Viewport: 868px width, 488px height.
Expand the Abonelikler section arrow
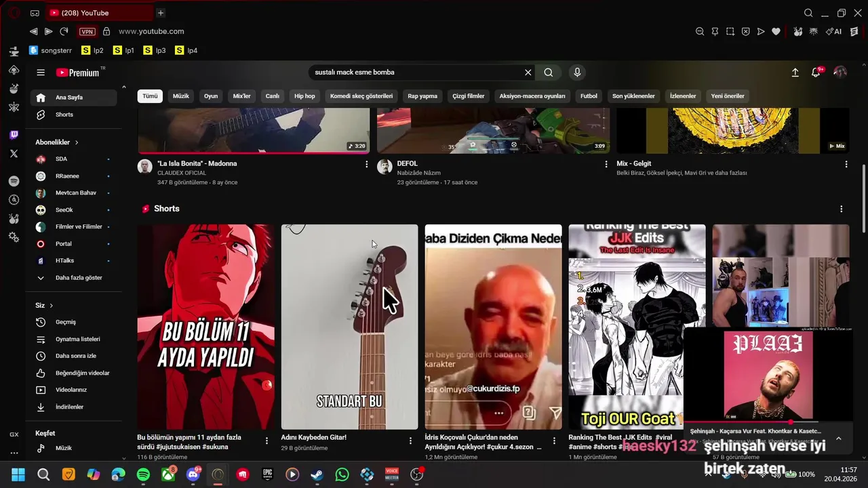pyautogui.click(x=77, y=142)
